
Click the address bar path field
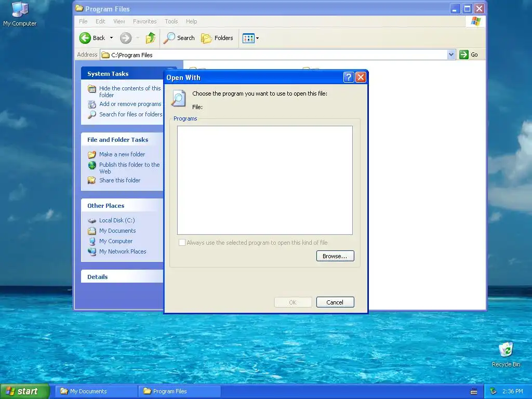(274, 55)
